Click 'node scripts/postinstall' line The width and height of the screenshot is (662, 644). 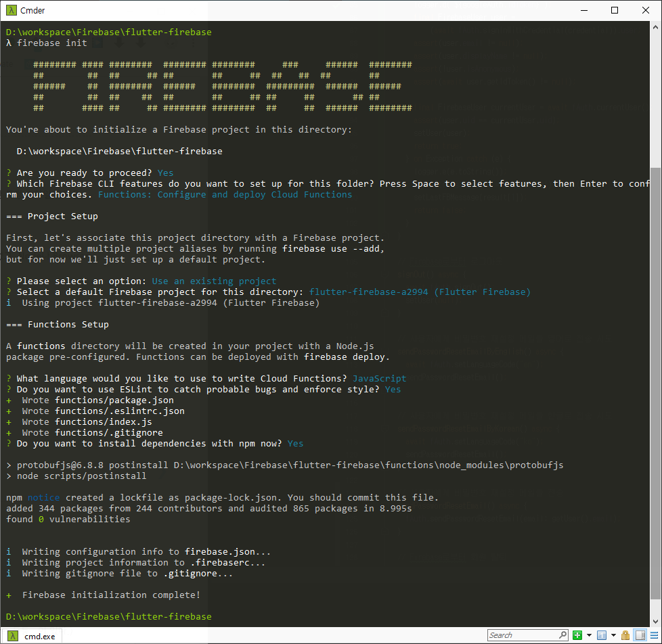pos(76,476)
